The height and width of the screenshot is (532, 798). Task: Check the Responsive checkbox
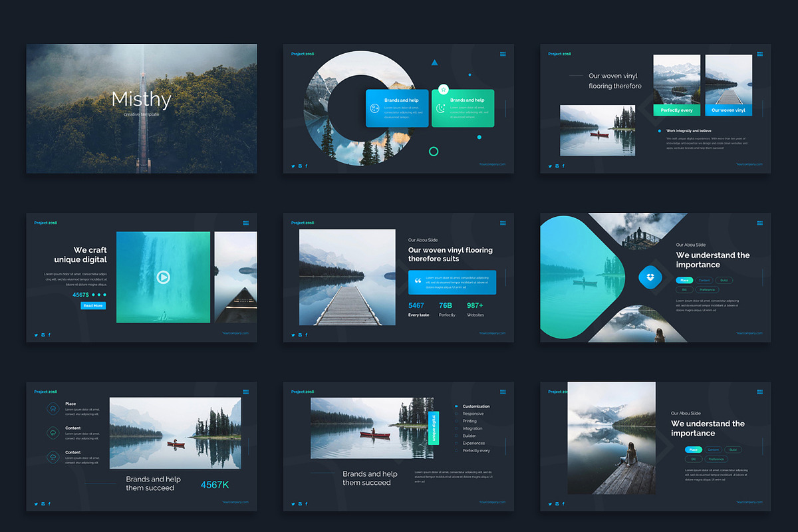pyautogui.click(x=456, y=414)
